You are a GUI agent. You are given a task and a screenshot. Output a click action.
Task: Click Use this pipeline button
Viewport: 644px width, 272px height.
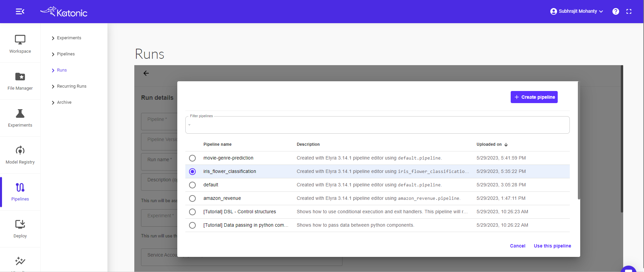[552, 246]
